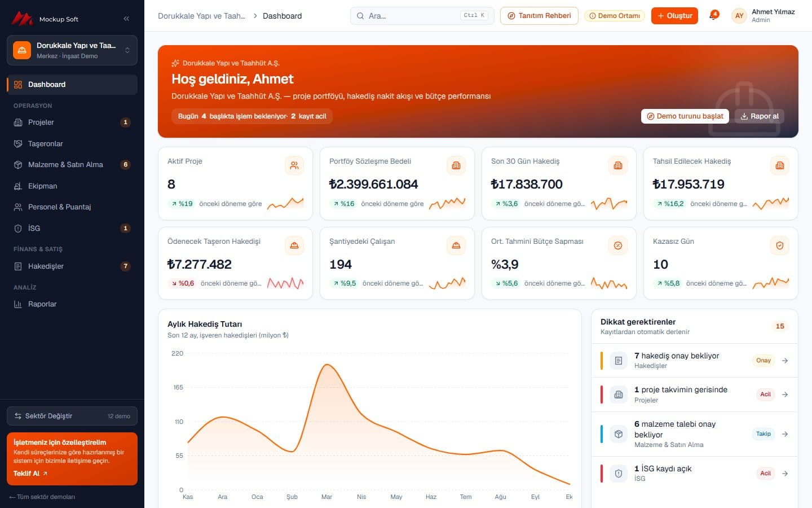
Task: Navigate to Ekipman page
Action: pyautogui.click(x=72, y=186)
